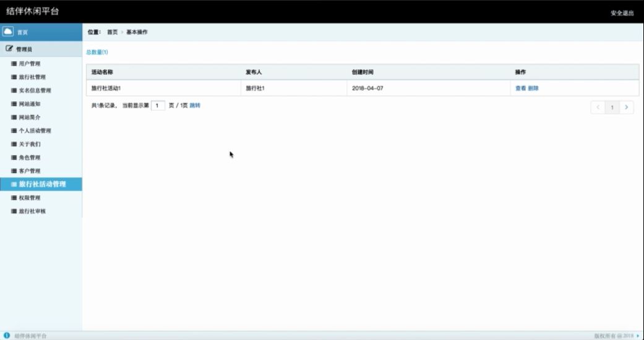Focus the page number input field
Screen dimensions: 644x340
coord(158,106)
